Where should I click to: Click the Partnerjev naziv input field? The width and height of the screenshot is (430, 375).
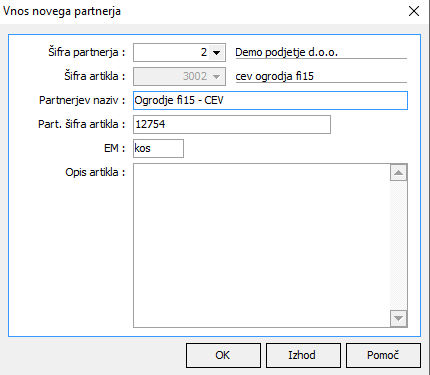coord(270,100)
